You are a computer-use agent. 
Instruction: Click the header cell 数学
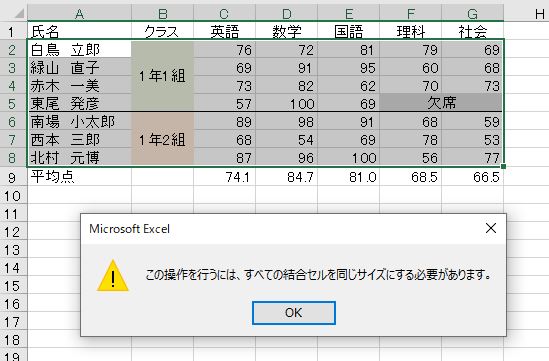(x=286, y=32)
